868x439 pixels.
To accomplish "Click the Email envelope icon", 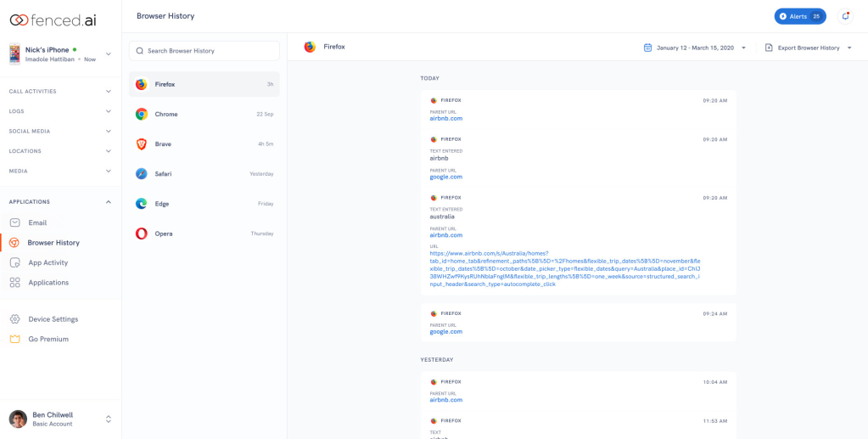I will point(15,222).
